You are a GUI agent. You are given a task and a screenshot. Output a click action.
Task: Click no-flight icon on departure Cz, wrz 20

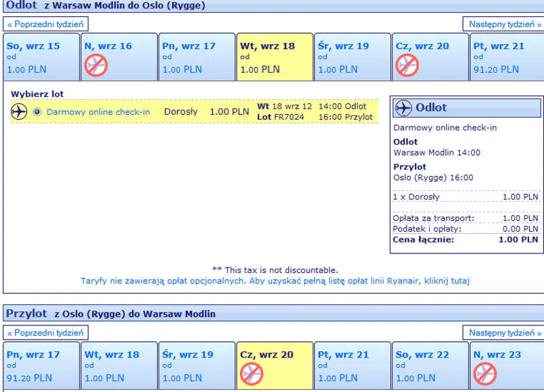pos(407,65)
